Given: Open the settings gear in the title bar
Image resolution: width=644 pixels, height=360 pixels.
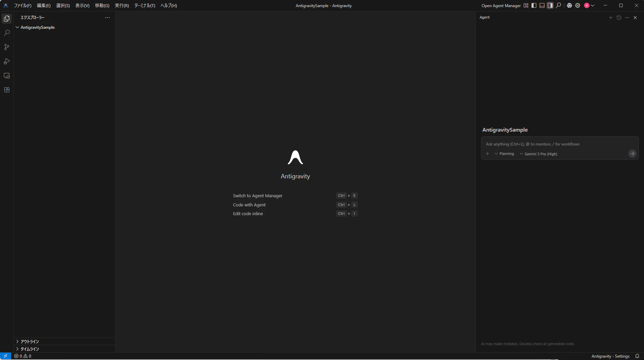Looking at the screenshot, I should 578,5.
